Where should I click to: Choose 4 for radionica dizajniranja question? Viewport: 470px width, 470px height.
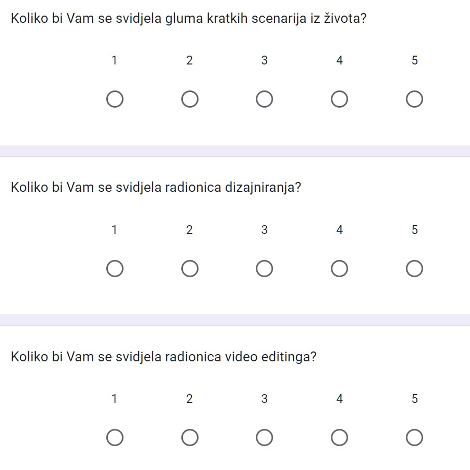click(339, 268)
